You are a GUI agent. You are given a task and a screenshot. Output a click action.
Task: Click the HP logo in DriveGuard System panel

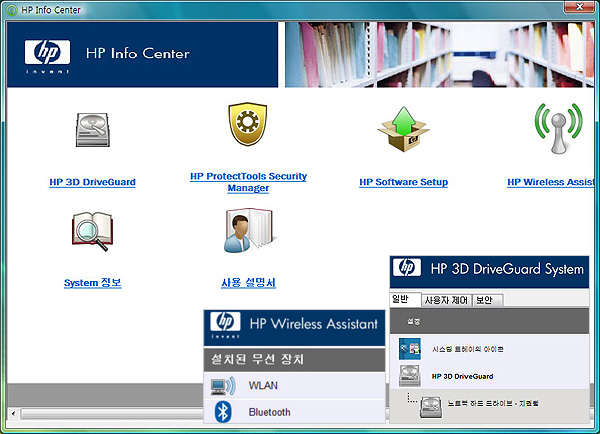coord(407,267)
